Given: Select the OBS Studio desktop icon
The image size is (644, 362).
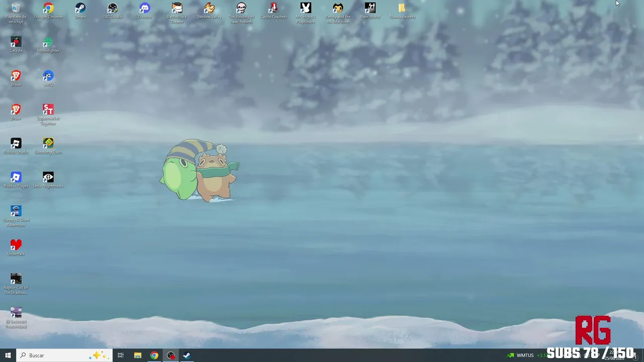Looking at the screenshot, I should click(x=113, y=11).
